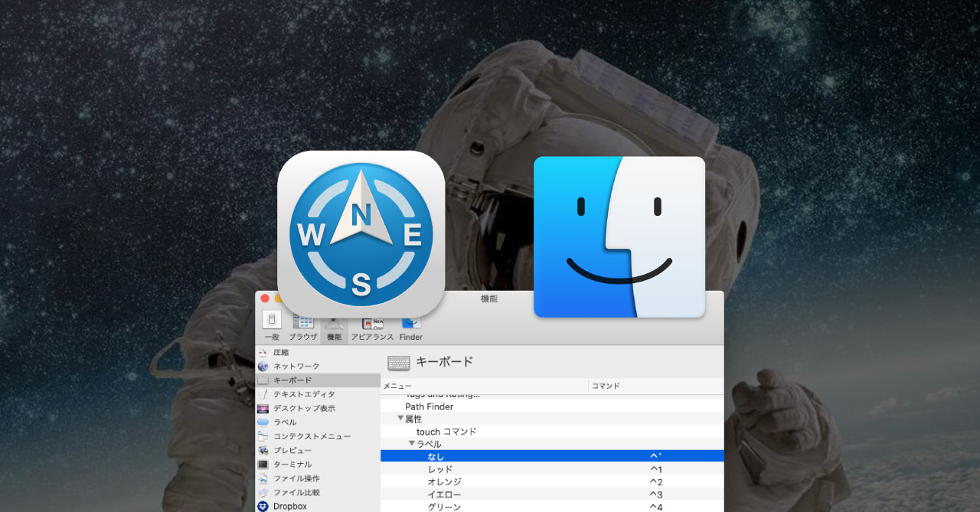Go to コンテクストメニュー settings
This screenshot has height=512, width=980.
tap(312, 436)
